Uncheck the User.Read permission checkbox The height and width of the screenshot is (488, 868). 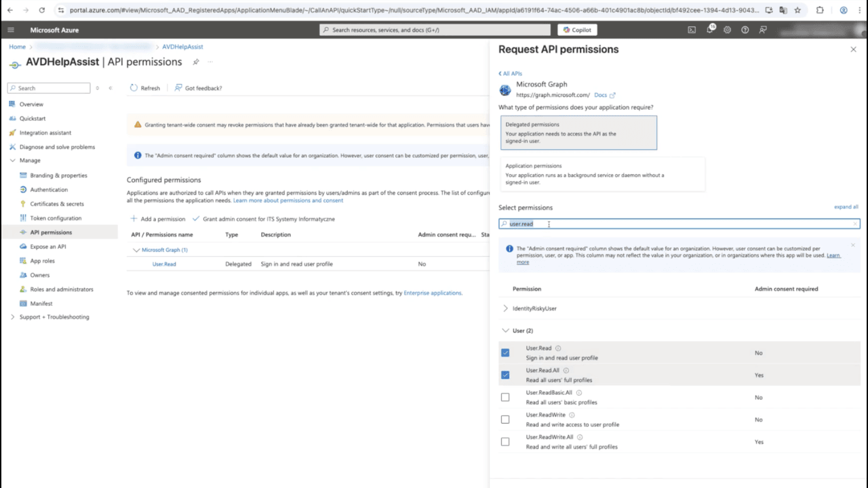[x=505, y=352]
